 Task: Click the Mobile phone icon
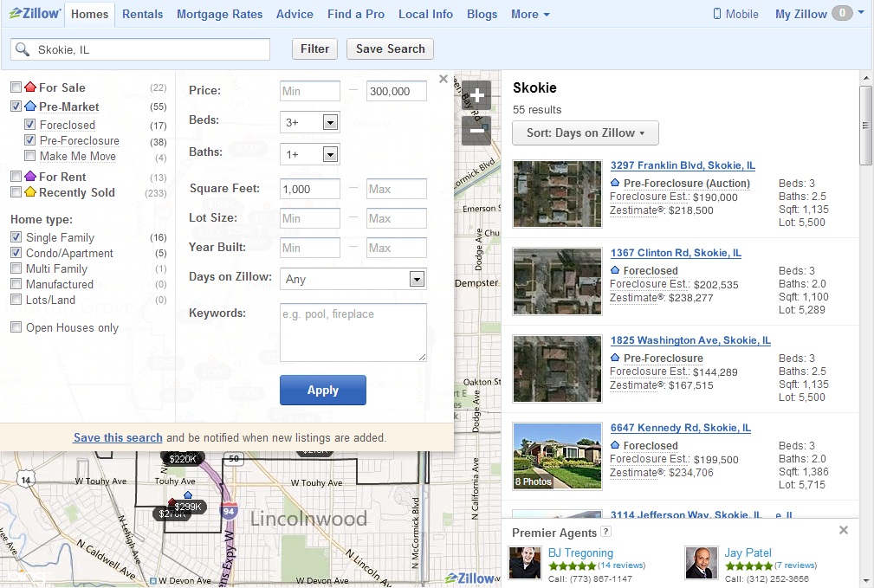pos(717,14)
